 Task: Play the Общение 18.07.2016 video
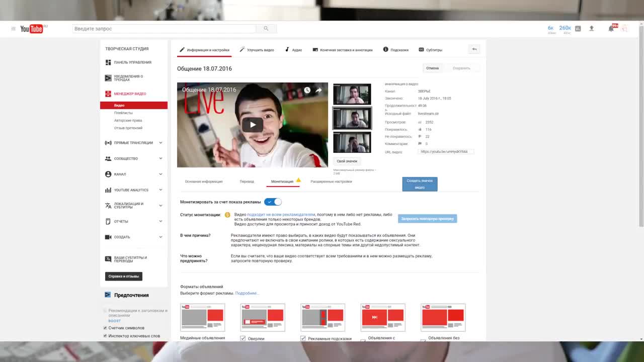[x=253, y=125]
